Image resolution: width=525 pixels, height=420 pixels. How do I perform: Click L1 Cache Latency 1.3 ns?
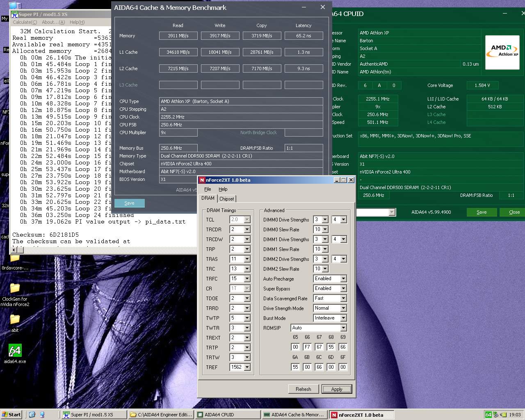tap(304, 52)
